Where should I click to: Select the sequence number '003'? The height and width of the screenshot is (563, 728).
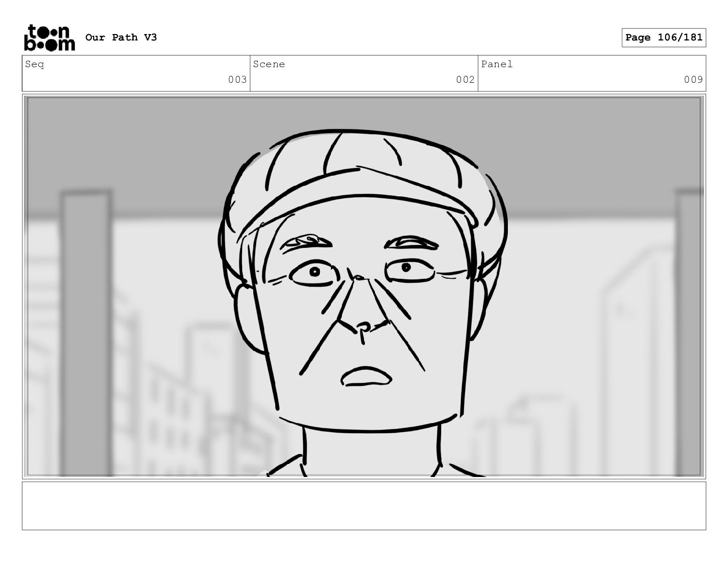click(x=237, y=80)
